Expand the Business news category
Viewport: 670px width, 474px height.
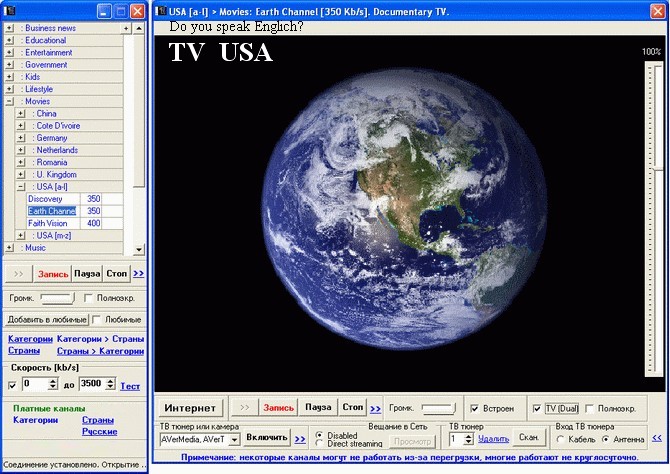point(9,28)
